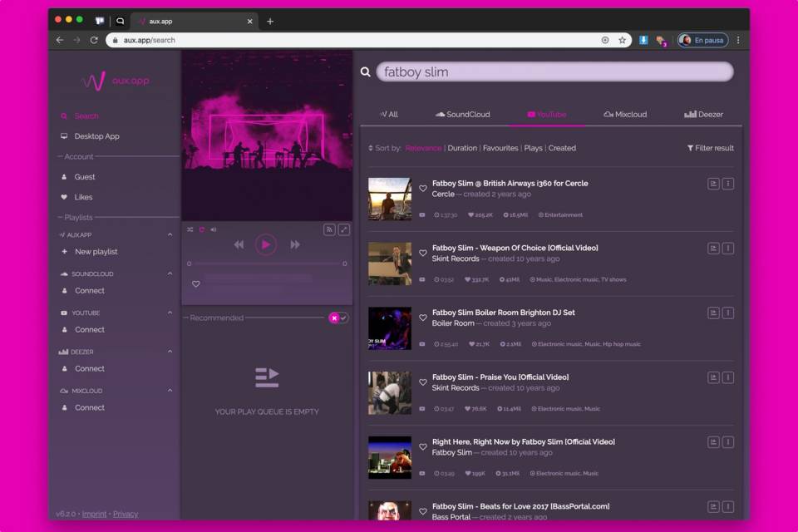Add 'Beats for Love 2017' to queue
The height and width of the screenshot is (532, 798).
[x=713, y=507]
